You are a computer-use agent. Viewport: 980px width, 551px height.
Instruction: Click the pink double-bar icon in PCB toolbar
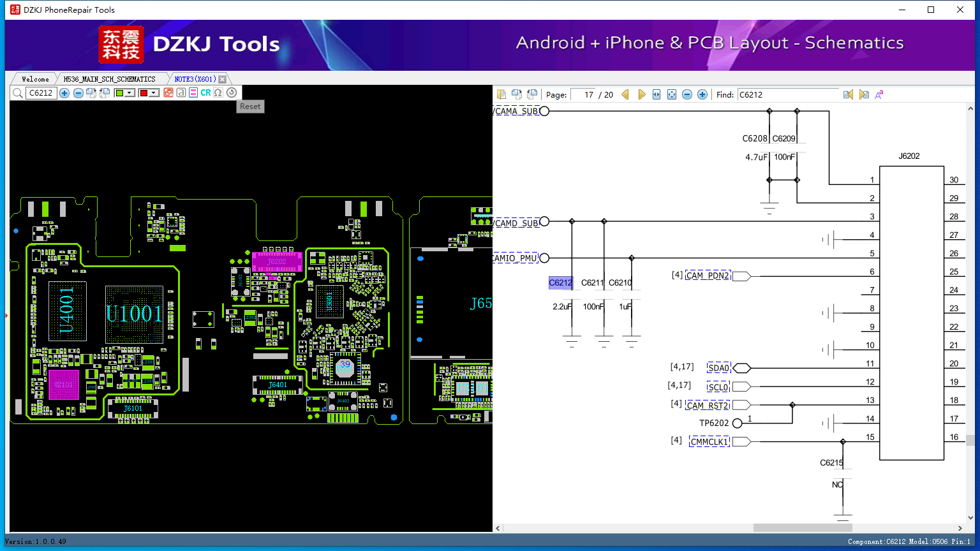click(193, 93)
